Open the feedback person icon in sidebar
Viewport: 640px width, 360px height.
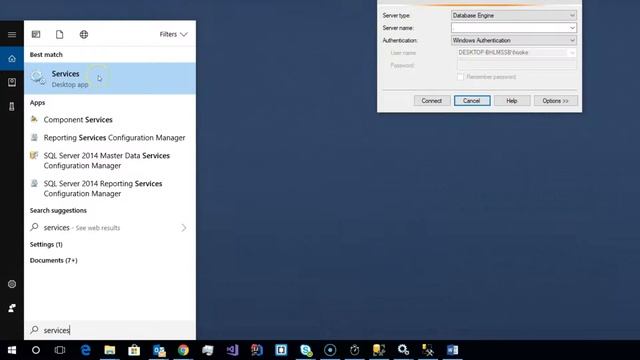[x=12, y=308]
